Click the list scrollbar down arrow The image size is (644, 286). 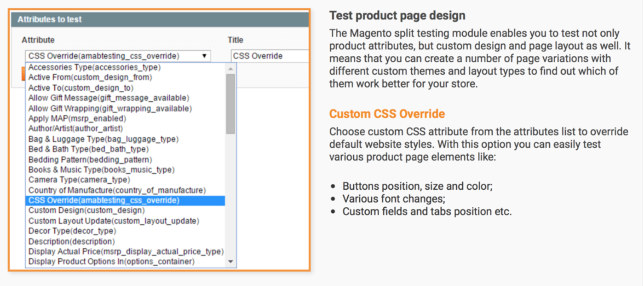pyautogui.click(x=231, y=262)
